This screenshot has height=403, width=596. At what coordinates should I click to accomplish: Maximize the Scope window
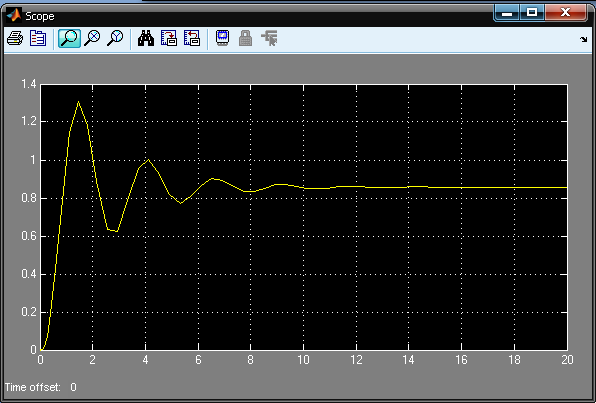[531, 13]
